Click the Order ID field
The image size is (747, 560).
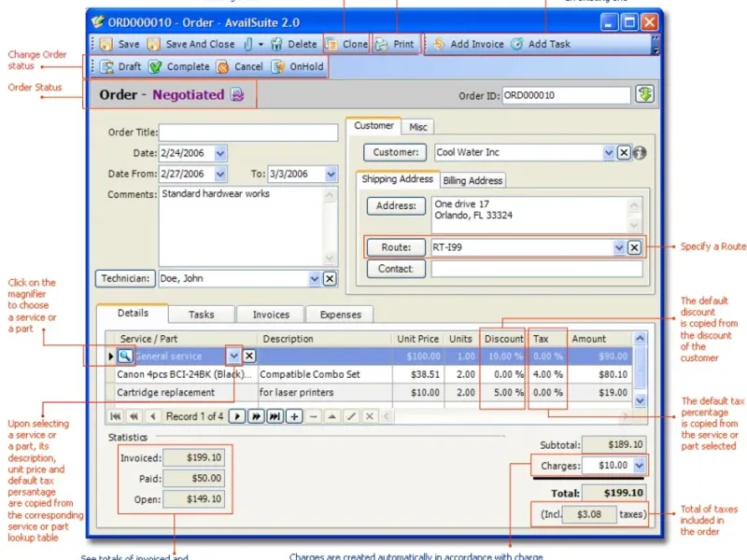point(566,95)
